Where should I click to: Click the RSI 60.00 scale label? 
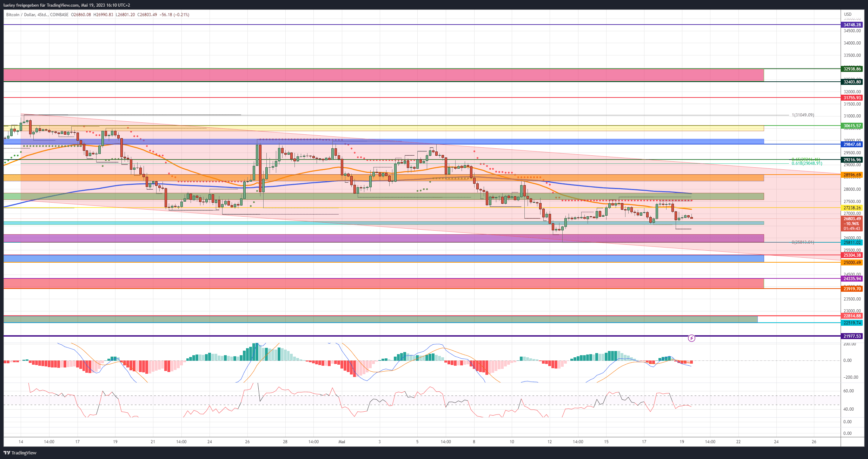coord(849,391)
